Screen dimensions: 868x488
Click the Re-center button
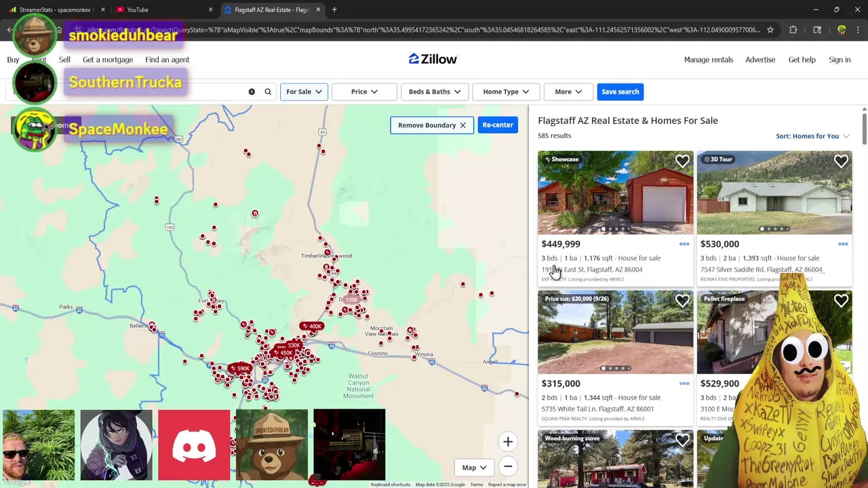(x=498, y=125)
